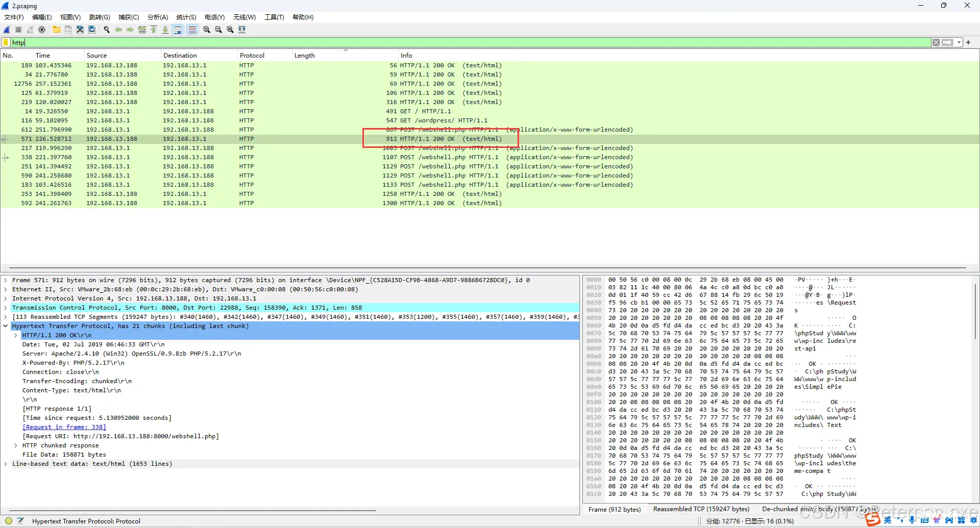Click the find packet magnifier icon

click(x=107, y=30)
